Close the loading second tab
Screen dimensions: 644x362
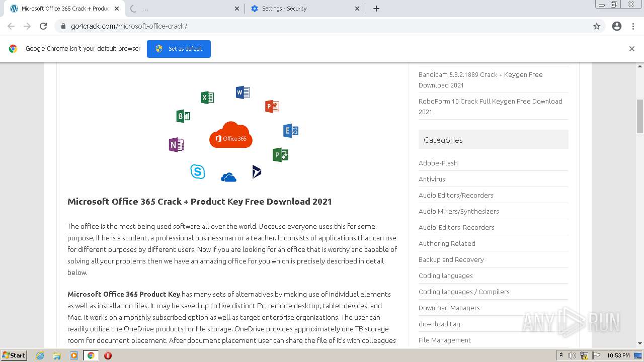[x=237, y=9]
